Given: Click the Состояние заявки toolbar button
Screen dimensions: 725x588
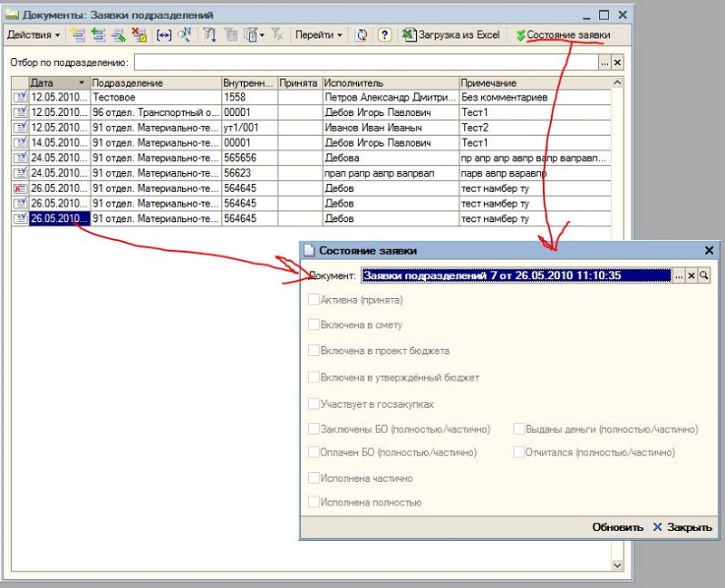Looking at the screenshot, I should click(562, 35).
